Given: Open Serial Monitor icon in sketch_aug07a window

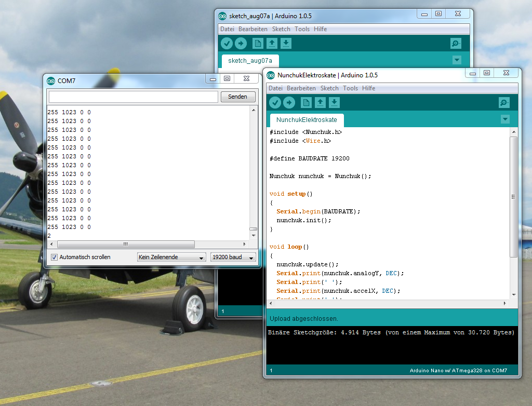Looking at the screenshot, I should [x=456, y=44].
